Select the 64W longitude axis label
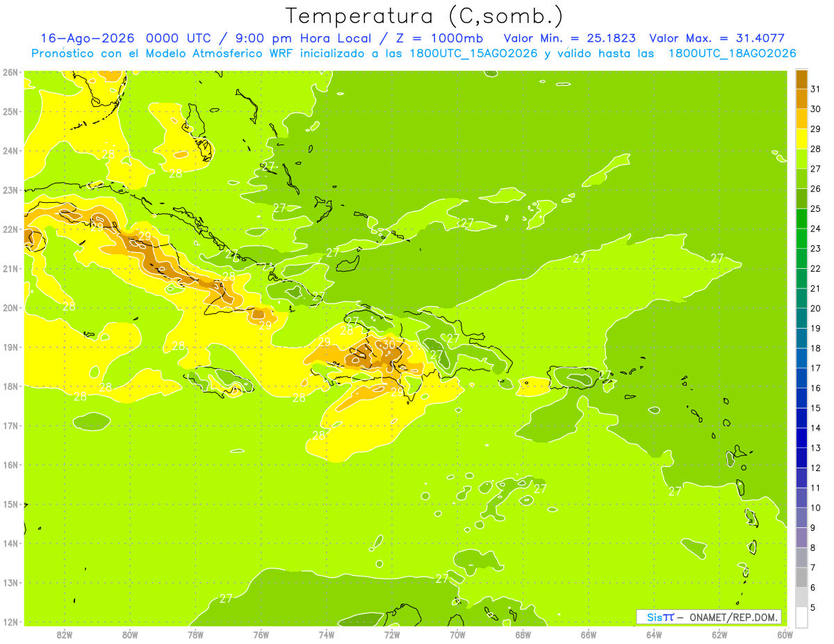Viewport: 834px width, 644px height. coord(654,634)
